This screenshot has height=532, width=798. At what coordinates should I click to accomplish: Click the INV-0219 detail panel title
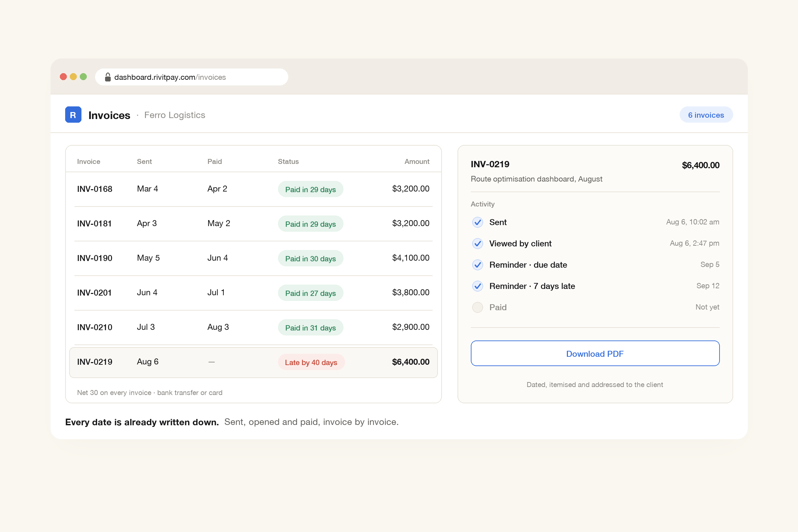(x=490, y=164)
